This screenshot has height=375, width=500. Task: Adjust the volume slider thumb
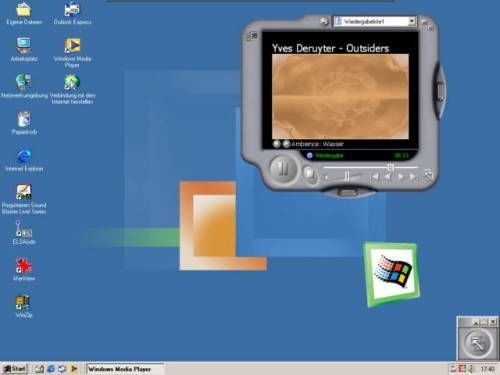click(347, 176)
